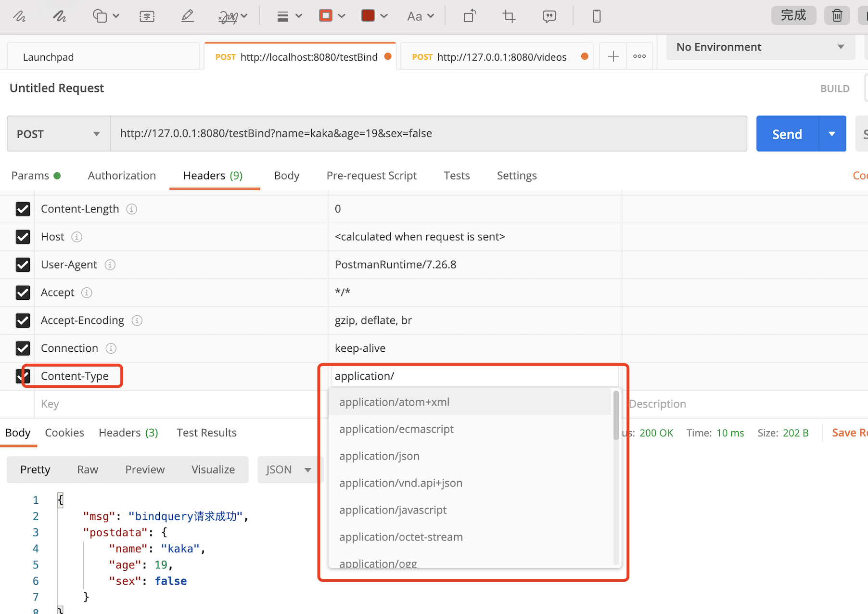Click the Send button
The image size is (868, 614).
tap(786, 134)
